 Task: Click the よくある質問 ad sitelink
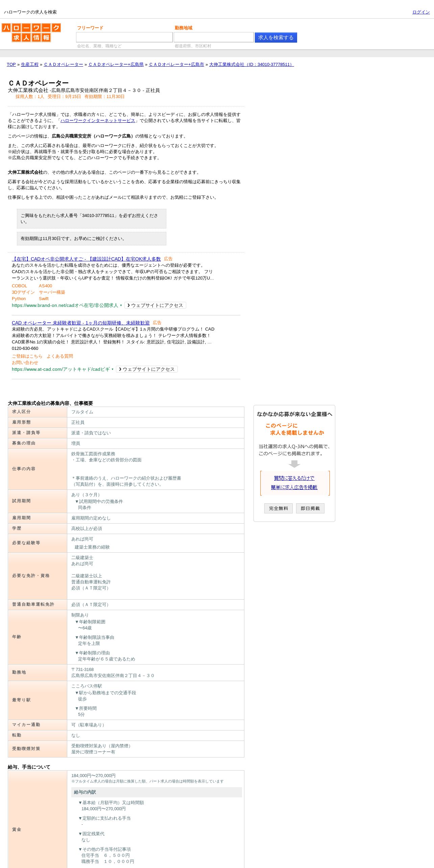click(60, 356)
